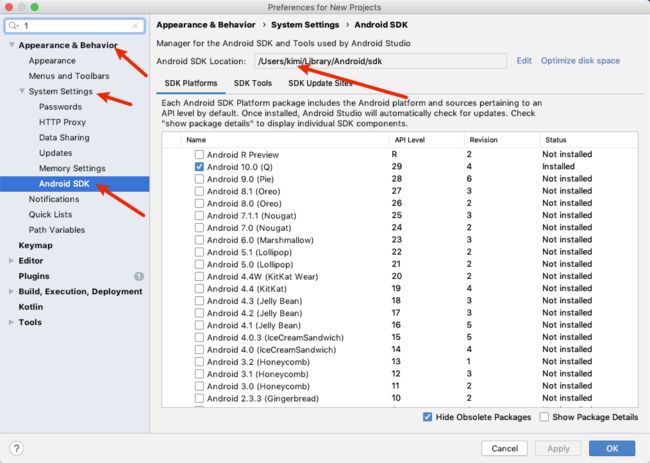Click the Apply button
Image resolution: width=650 pixels, height=463 pixels.
pyautogui.click(x=558, y=448)
